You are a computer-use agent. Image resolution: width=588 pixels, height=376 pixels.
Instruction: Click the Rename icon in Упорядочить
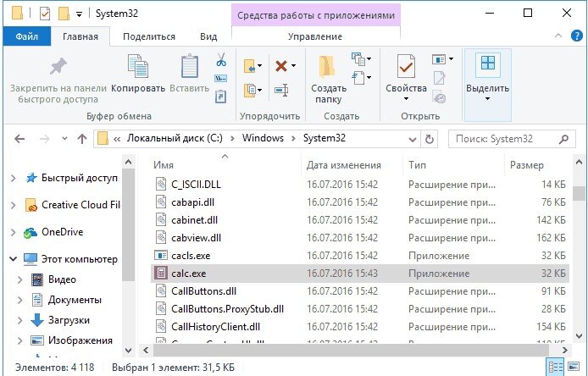click(x=281, y=91)
